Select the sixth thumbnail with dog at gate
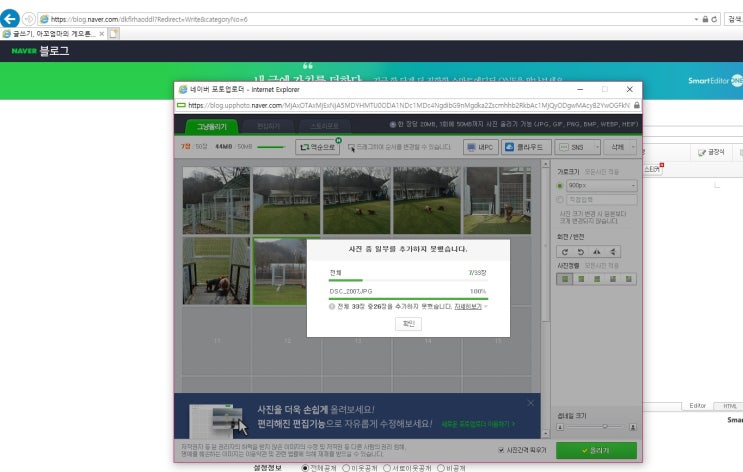This screenshot has width=743, height=472. tap(217, 271)
